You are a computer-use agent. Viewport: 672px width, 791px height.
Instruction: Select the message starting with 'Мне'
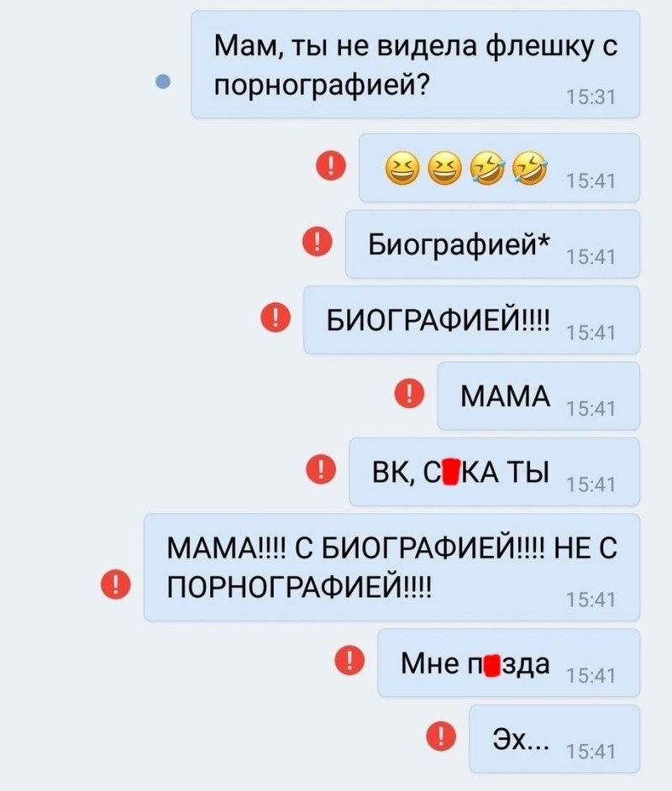[x=509, y=663]
